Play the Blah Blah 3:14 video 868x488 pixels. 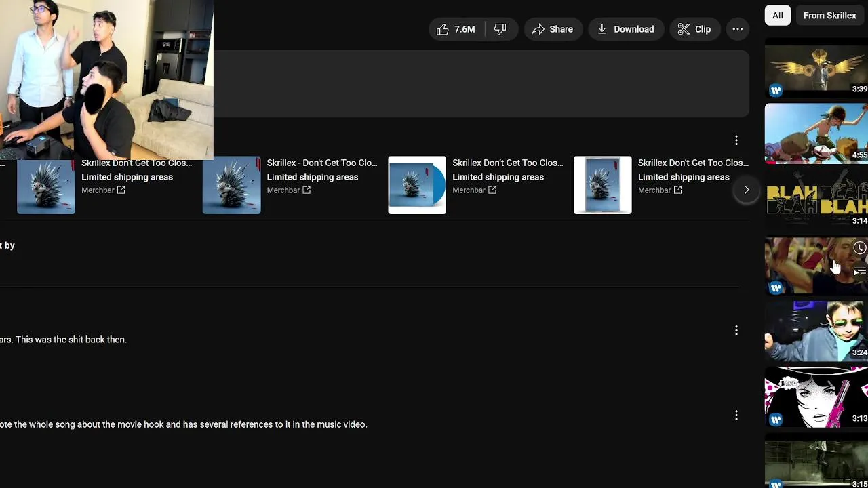(x=816, y=200)
